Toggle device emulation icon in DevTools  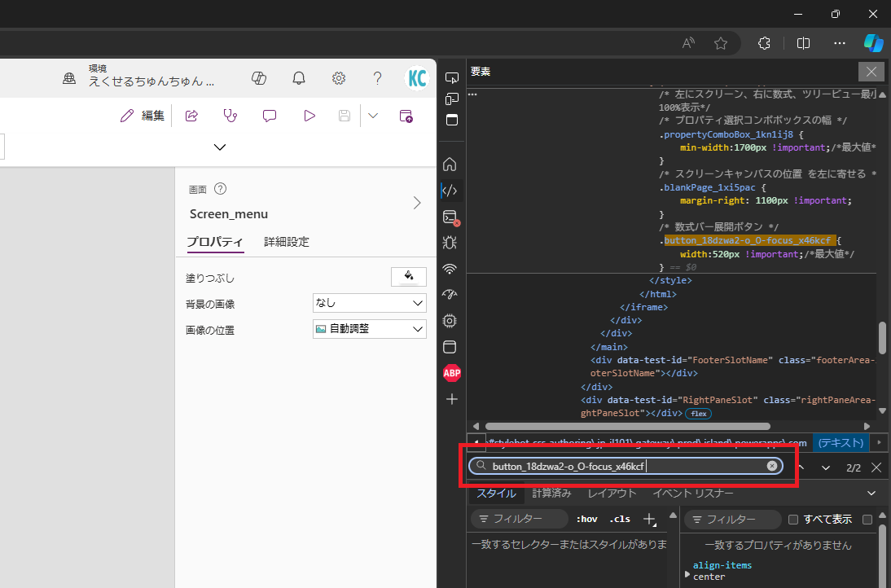[452, 99]
